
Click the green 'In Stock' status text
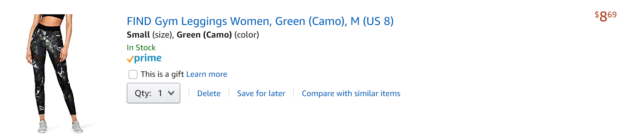pyautogui.click(x=141, y=48)
